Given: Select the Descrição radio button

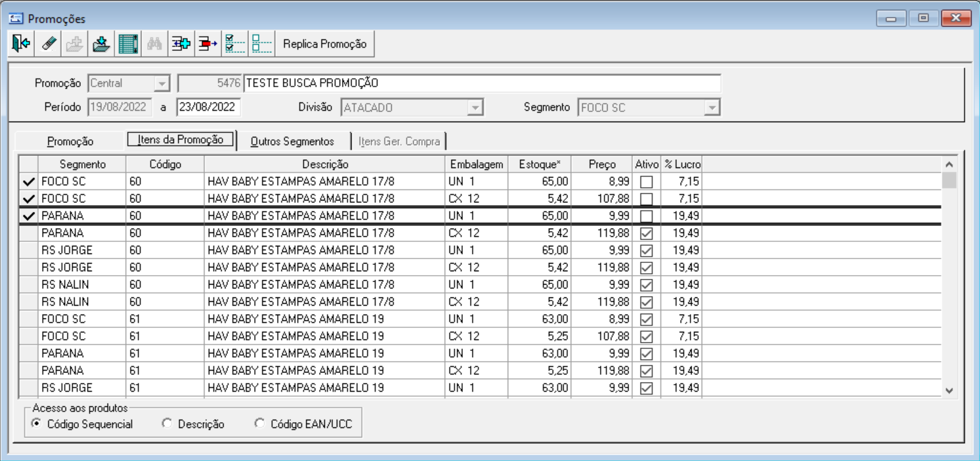Looking at the screenshot, I should click(x=167, y=423).
